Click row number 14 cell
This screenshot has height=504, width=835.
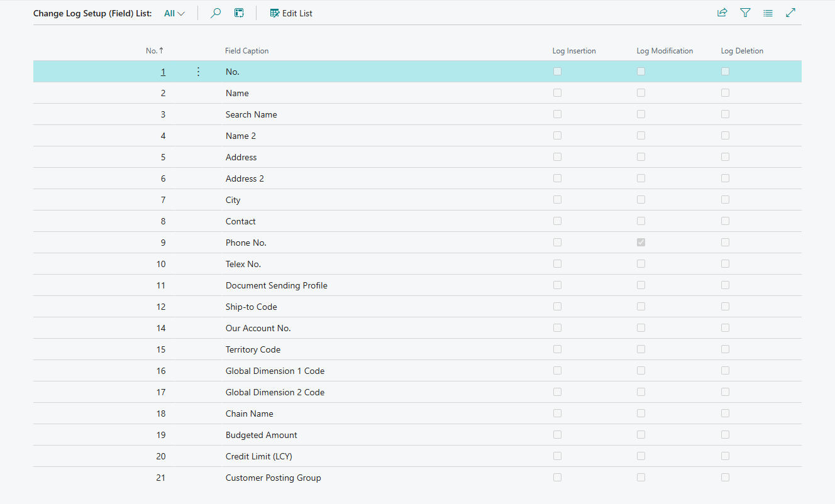(161, 328)
